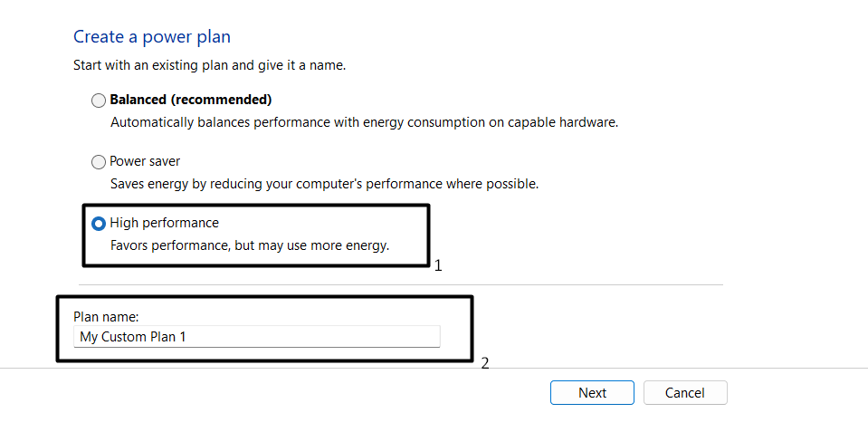Viewport: 868px width, 432px height.
Task: Click 'Start with an existing plan' instruction text
Action: tap(210, 66)
